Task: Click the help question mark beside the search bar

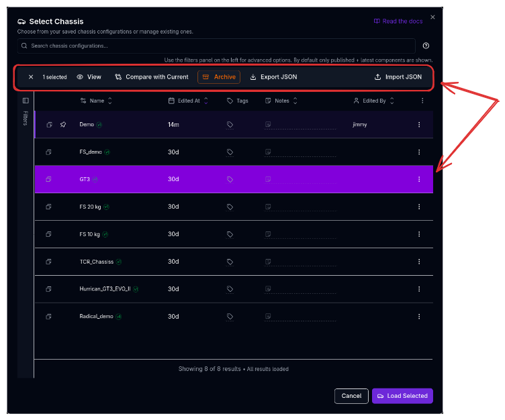Action: (426, 46)
